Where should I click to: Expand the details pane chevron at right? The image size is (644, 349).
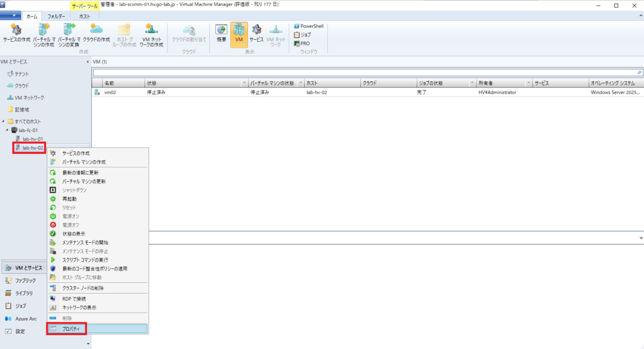point(641,237)
